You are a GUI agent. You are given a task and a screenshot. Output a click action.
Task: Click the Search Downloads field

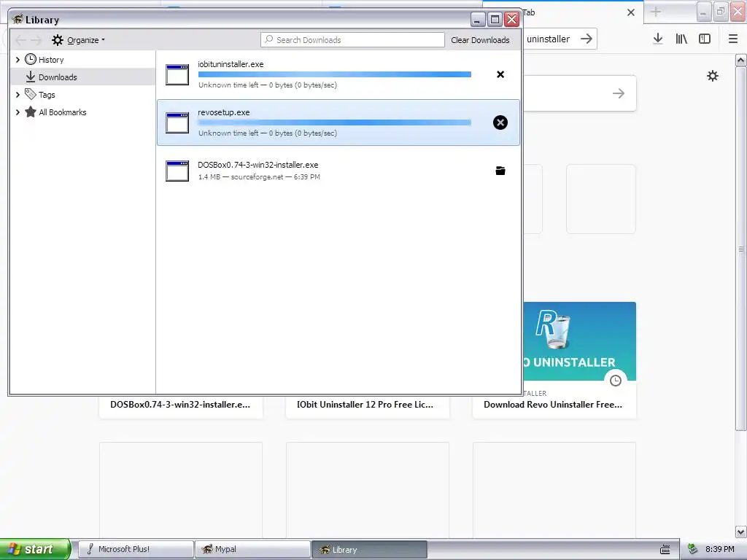tap(352, 40)
